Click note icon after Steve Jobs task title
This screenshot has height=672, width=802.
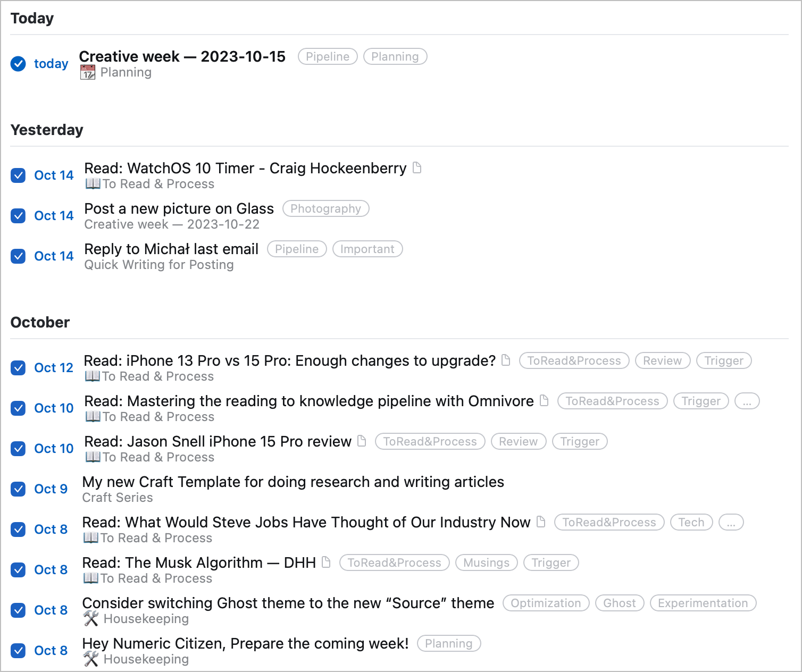[541, 522]
